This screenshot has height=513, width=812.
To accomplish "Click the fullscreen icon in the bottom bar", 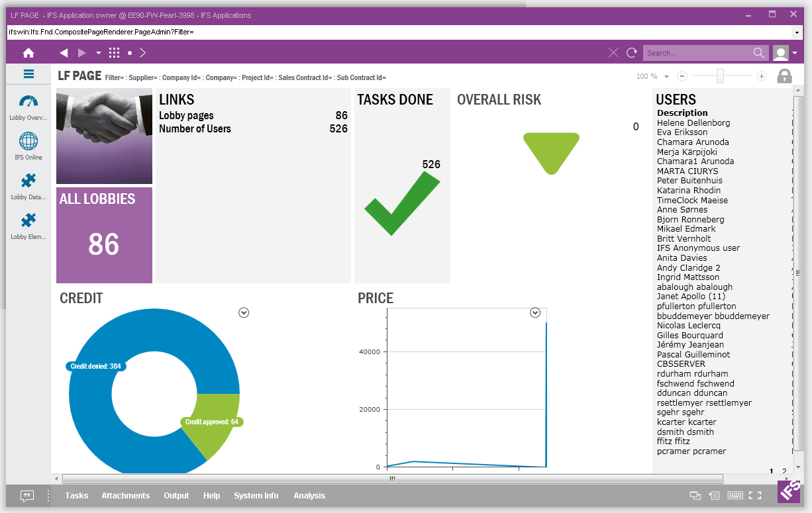I will point(755,495).
